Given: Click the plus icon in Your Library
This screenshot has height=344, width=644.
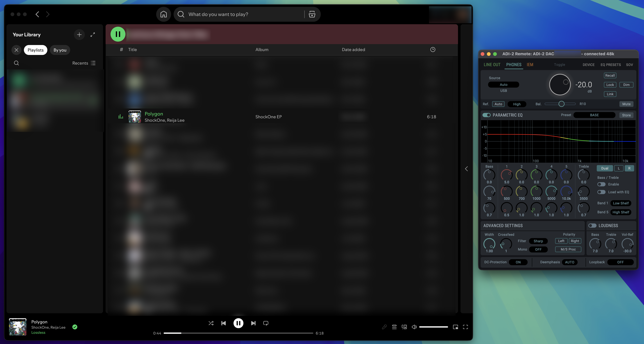Looking at the screenshot, I should pos(79,35).
